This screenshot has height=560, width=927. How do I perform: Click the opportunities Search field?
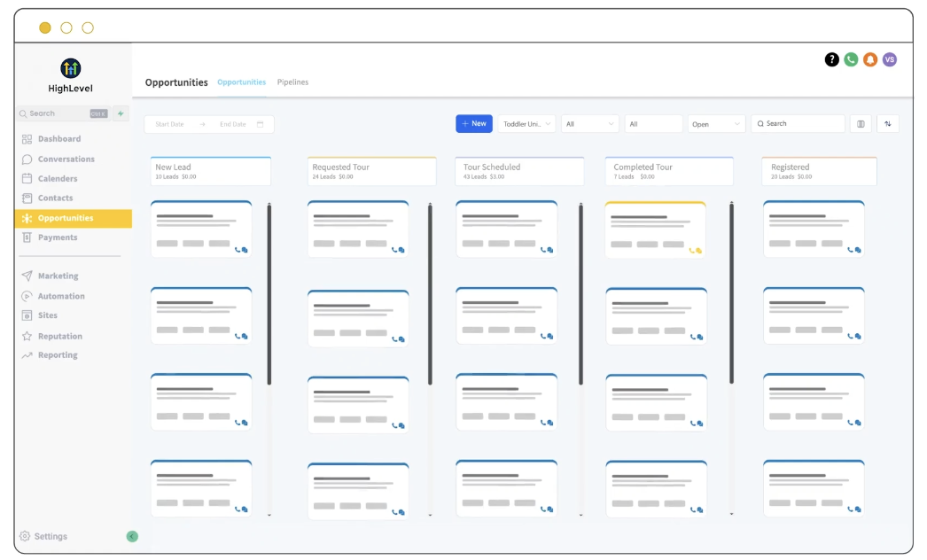(x=802, y=124)
